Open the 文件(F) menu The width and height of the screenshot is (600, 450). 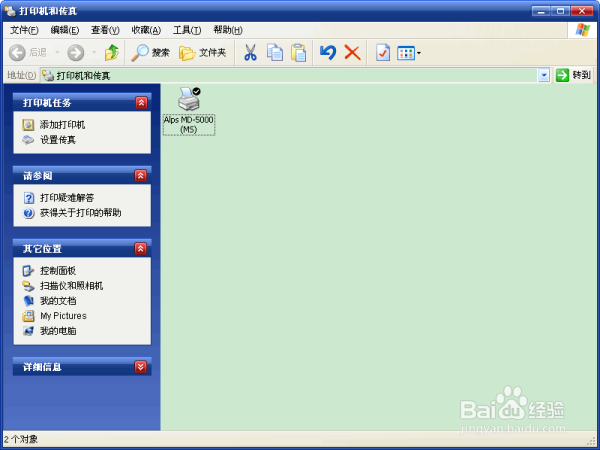point(24,30)
